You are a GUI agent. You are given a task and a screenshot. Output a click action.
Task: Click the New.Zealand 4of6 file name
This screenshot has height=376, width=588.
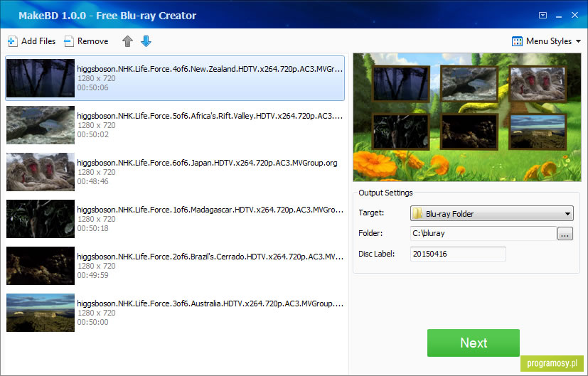coord(210,69)
